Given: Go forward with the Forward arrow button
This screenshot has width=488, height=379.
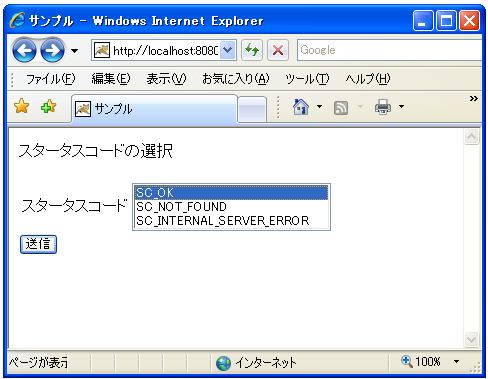Looking at the screenshot, I should (x=52, y=51).
